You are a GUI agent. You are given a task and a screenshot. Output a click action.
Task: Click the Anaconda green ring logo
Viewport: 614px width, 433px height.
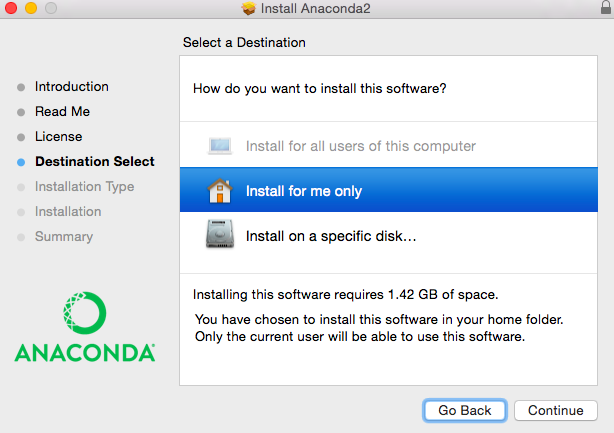tap(85, 313)
